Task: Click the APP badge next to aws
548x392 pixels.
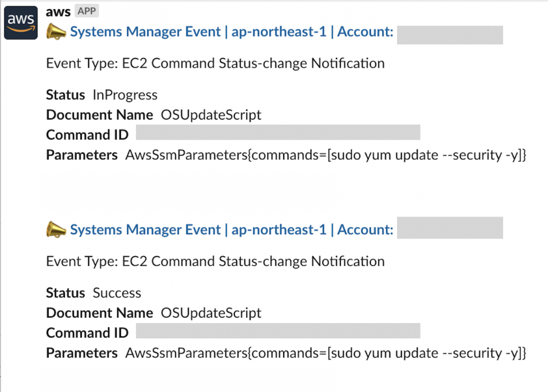Action: click(87, 11)
